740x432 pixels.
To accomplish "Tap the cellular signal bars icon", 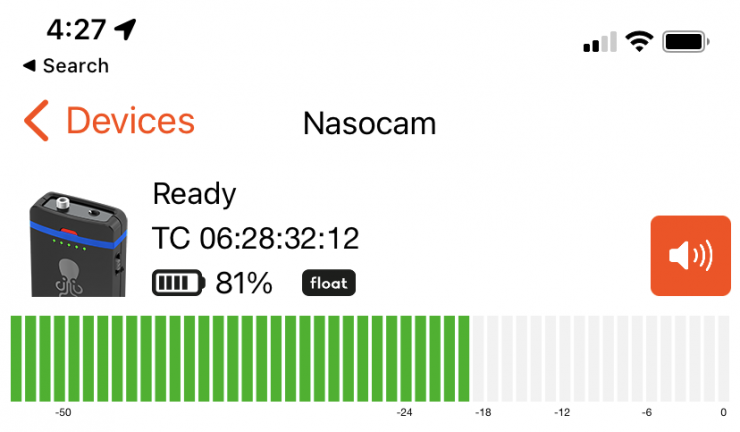I will coord(599,43).
